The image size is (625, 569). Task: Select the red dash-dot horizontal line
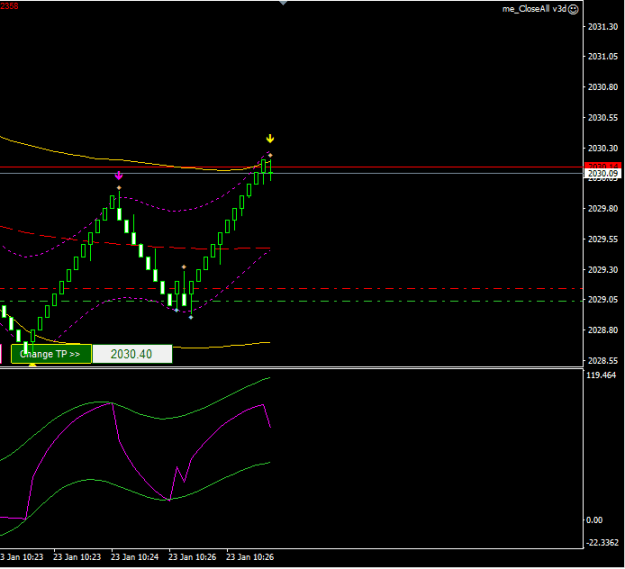291,288
